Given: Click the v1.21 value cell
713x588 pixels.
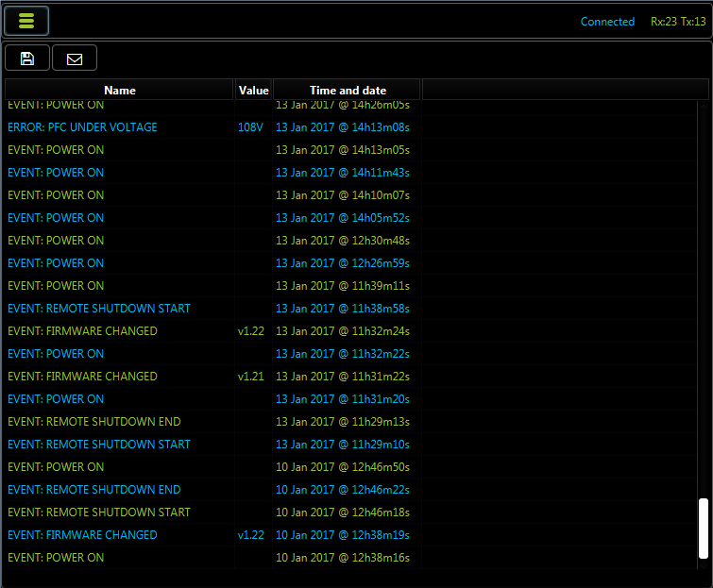Looking at the screenshot, I should click(x=251, y=377).
